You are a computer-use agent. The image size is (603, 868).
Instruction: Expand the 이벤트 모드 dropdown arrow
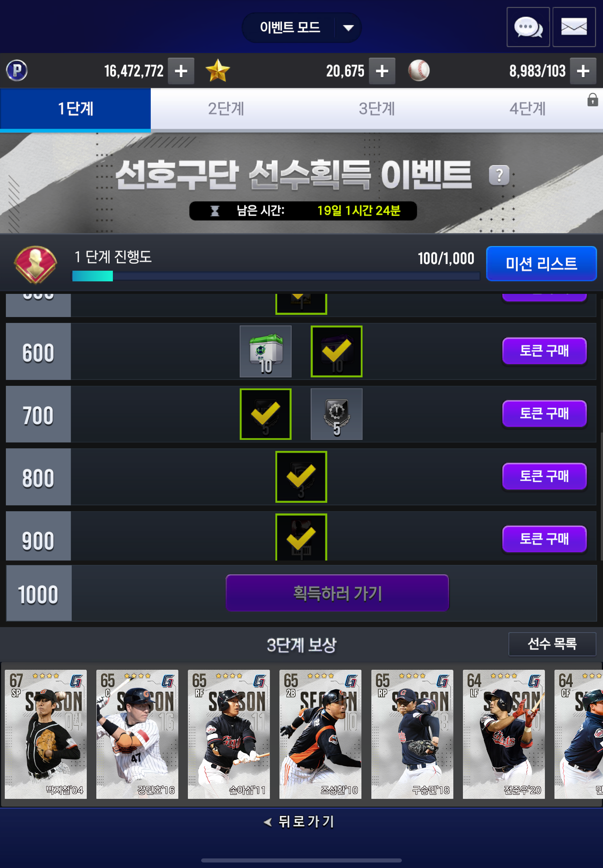pos(348,28)
